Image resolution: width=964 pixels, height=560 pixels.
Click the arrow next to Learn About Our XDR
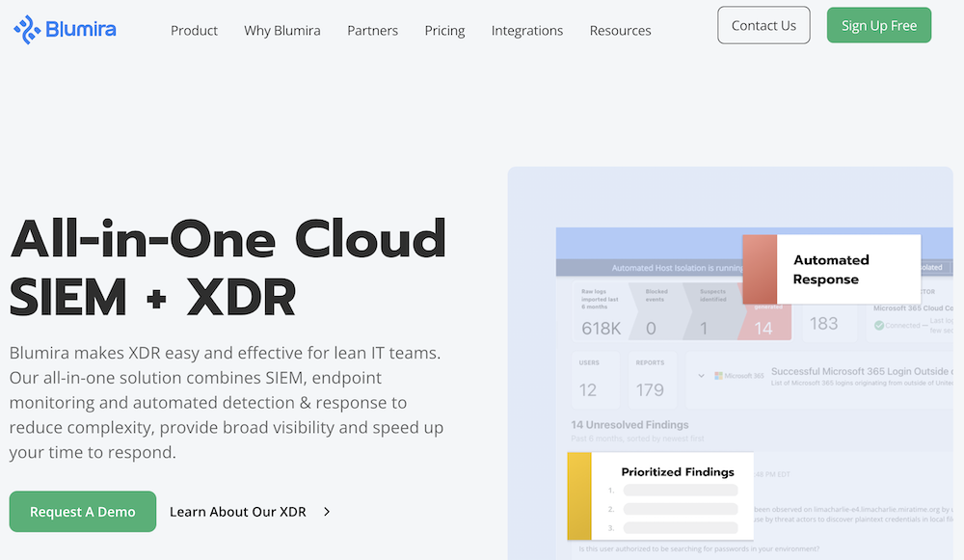click(327, 512)
